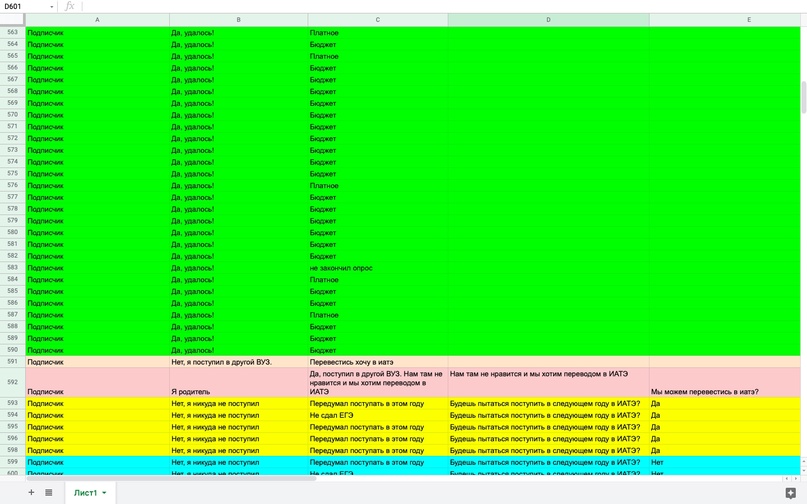
Task: Add a new sheet with plus icon
Action: point(31,492)
